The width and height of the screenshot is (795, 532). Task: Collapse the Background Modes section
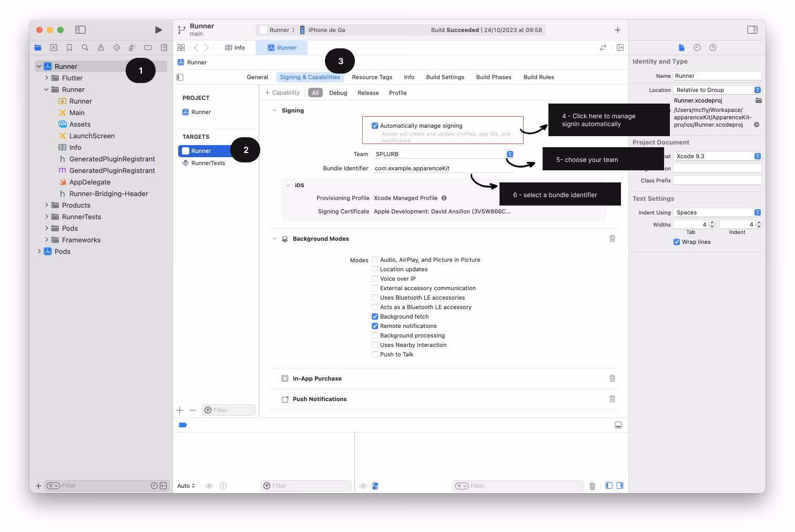274,239
